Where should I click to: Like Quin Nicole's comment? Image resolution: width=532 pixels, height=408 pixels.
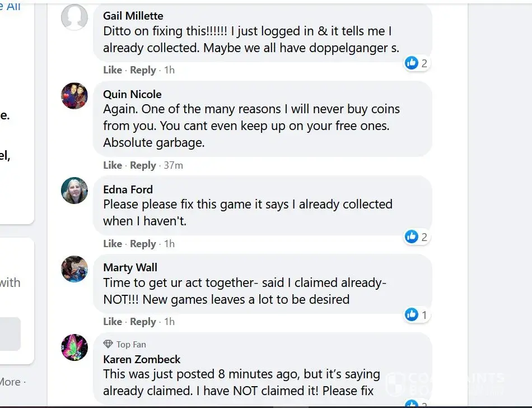click(x=113, y=165)
